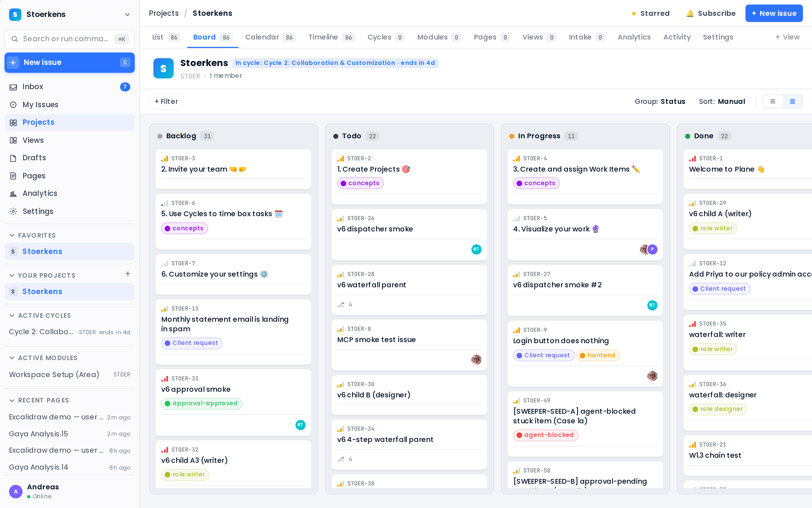Switch to the List tab
The image size is (812, 508).
pyautogui.click(x=166, y=37)
